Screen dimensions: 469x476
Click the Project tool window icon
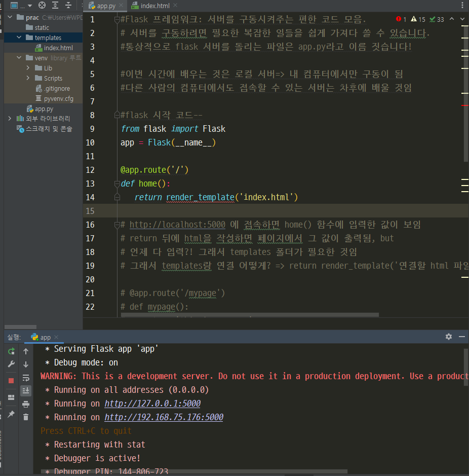pyautogui.click(x=14, y=5)
